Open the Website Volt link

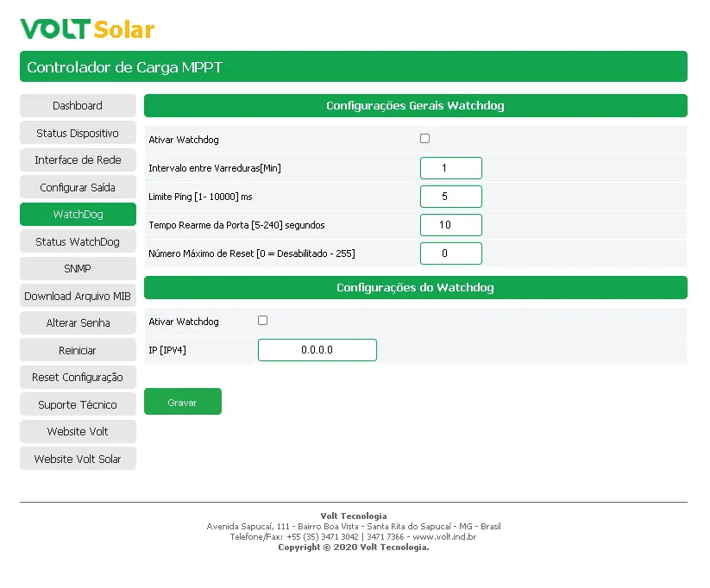pos(78,431)
